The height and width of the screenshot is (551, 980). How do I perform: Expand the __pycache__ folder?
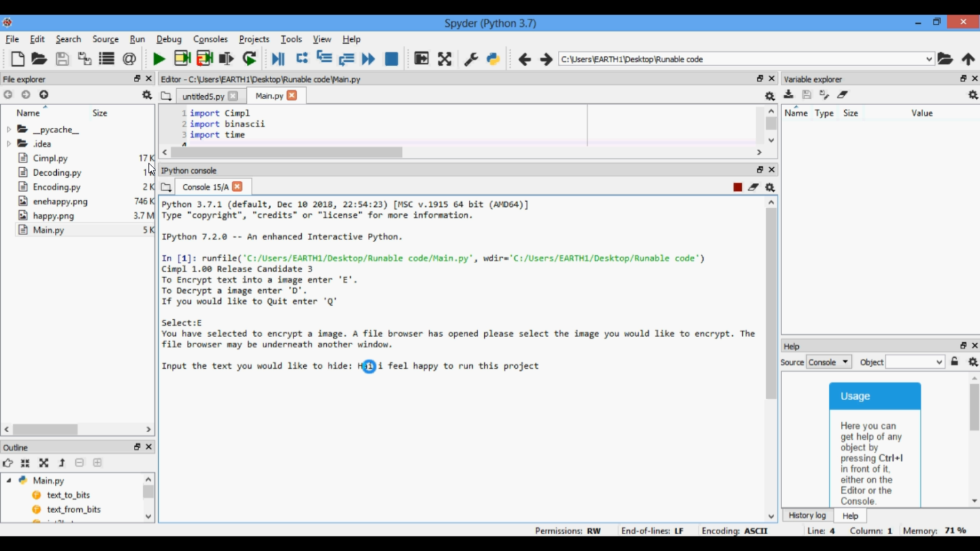[x=9, y=130]
